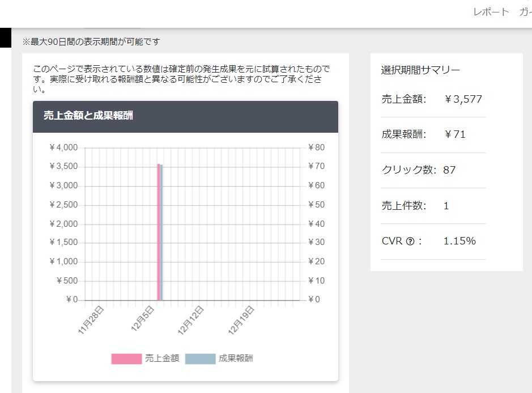This screenshot has width=532, height=393.
Task: Select the 最大90日間の表示期間 notice text
Action: (91, 42)
